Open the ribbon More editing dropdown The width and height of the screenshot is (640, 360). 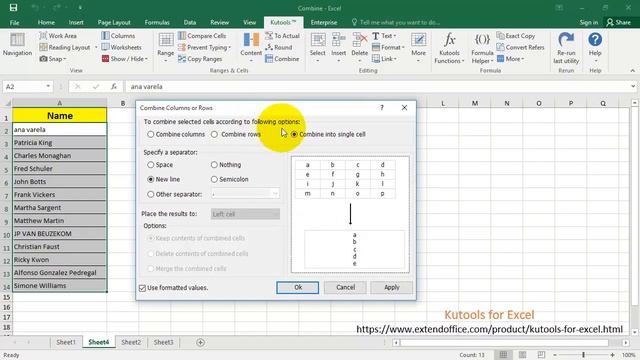pyautogui.click(x=418, y=47)
